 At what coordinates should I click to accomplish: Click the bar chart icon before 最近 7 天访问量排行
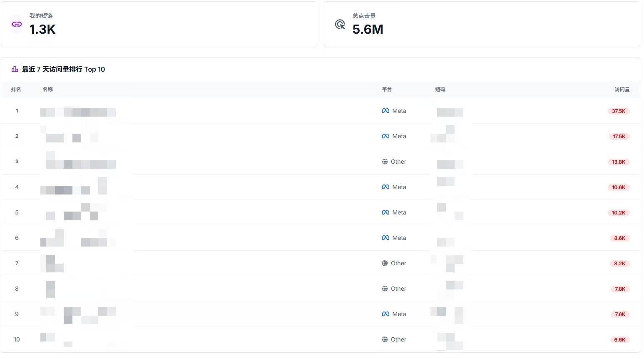(x=15, y=69)
